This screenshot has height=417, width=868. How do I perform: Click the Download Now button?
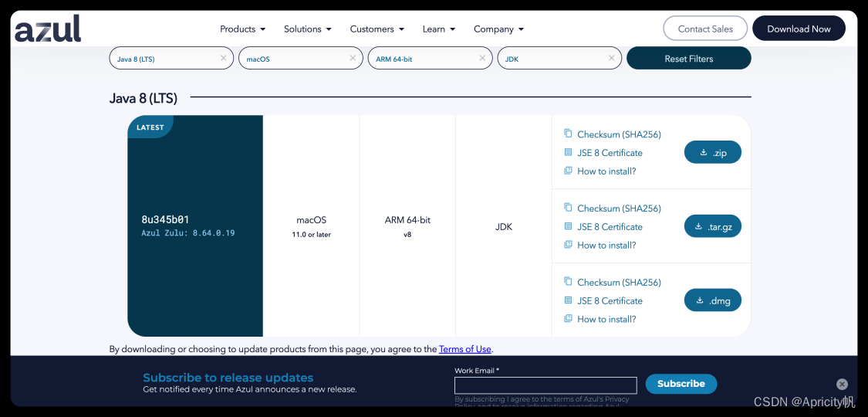click(799, 29)
